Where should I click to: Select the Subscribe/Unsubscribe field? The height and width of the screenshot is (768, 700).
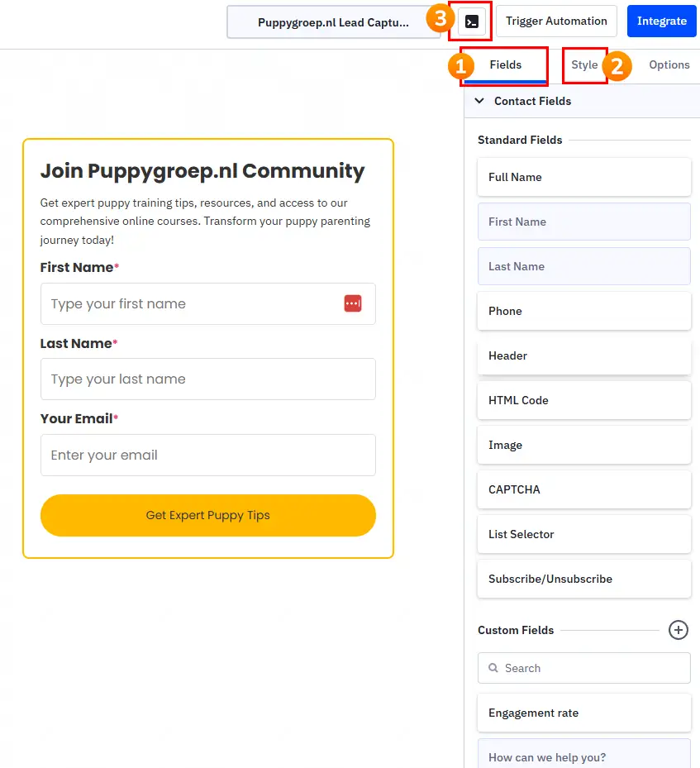click(x=583, y=579)
